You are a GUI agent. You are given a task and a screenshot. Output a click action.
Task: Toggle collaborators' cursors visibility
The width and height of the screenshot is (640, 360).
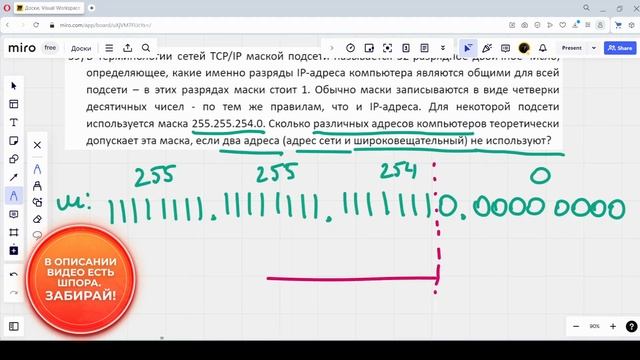[x=468, y=48]
